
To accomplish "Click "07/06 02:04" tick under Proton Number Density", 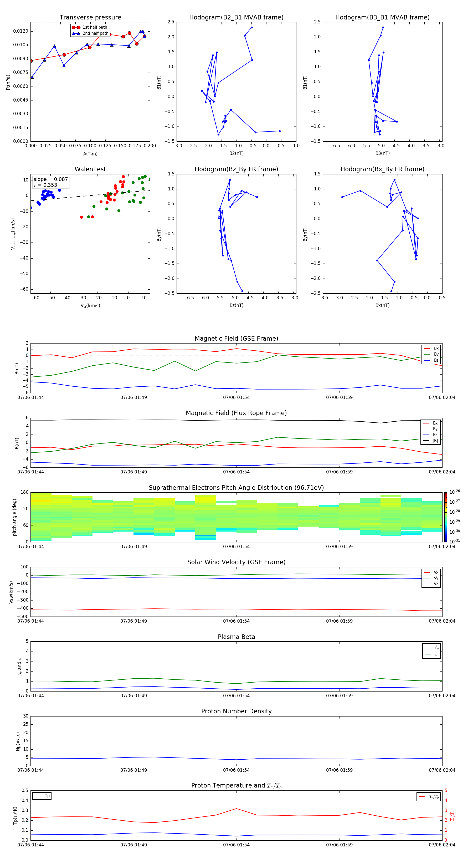I will tap(442, 770).
